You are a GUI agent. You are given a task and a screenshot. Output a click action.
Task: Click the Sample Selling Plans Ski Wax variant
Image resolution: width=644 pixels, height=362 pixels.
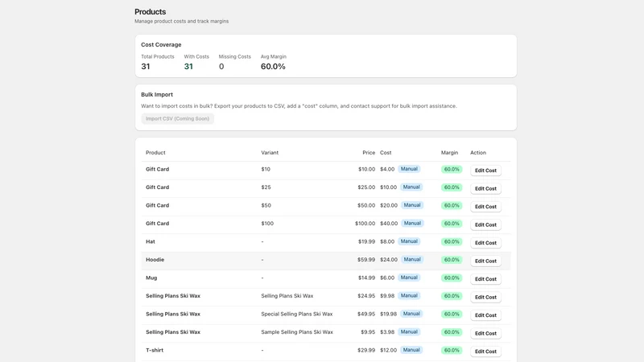(297, 332)
